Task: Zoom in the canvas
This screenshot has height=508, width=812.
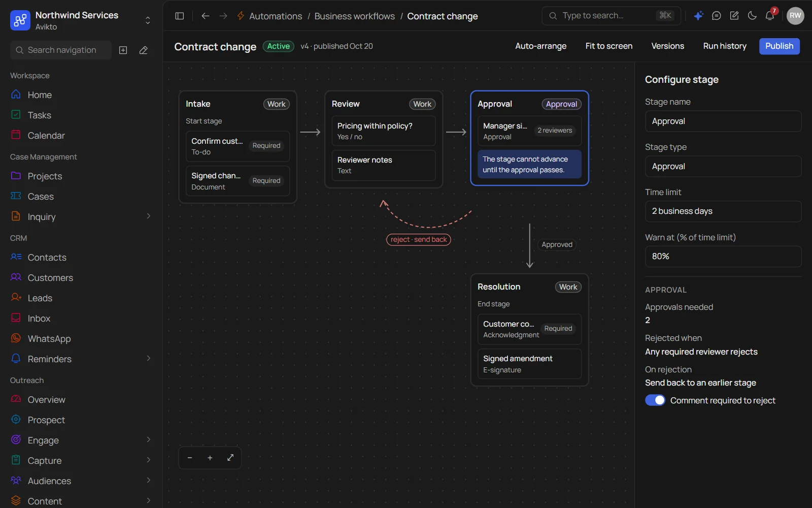Action: [x=210, y=458]
